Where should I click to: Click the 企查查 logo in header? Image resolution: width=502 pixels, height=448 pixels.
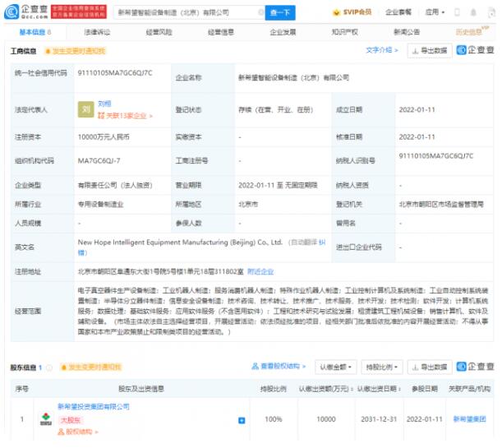click(x=24, y=12)
